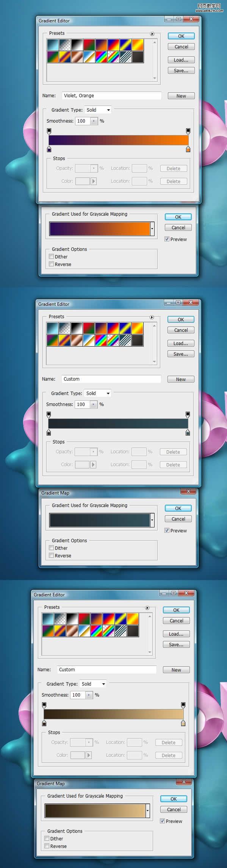The width and height of the screenshot is (227, 868).
Task: Click Load... in the Violet, Orange Gradient Editor
Action: 181,60
